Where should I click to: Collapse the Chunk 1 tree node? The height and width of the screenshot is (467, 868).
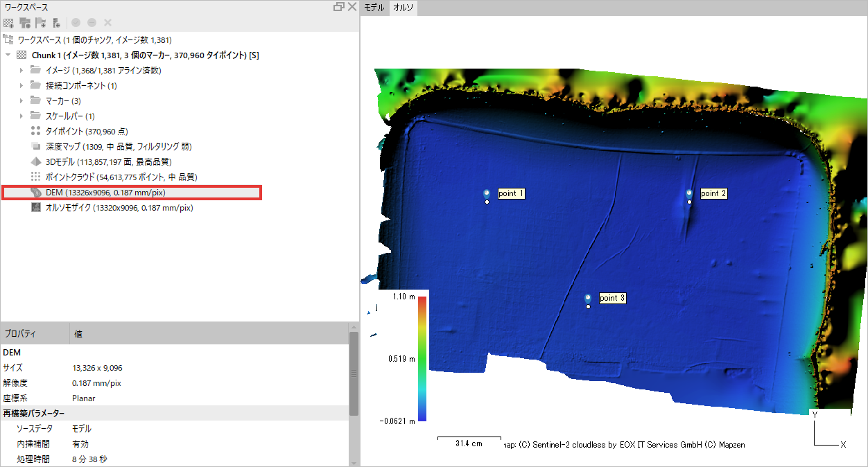tap(8, 55)
